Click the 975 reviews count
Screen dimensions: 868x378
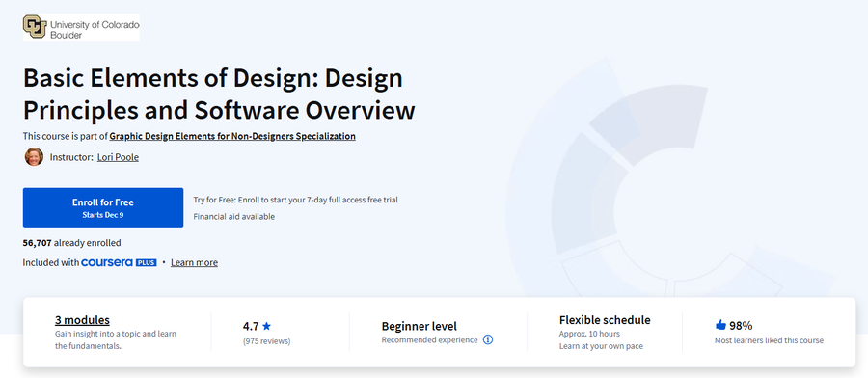[x=267, y=341]
